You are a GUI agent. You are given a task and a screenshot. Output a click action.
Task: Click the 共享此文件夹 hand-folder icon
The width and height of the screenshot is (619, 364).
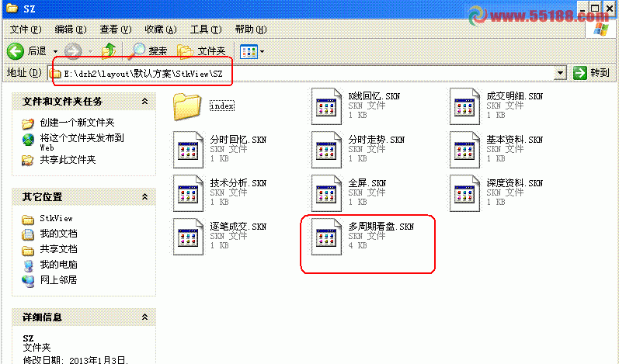[28, 160]
